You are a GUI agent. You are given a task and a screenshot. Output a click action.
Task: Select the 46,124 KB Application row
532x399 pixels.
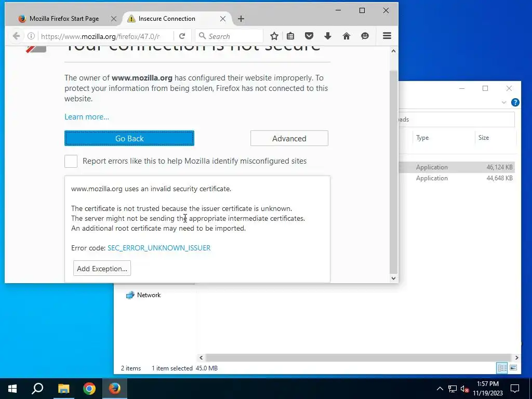click(x=457, y=167)
